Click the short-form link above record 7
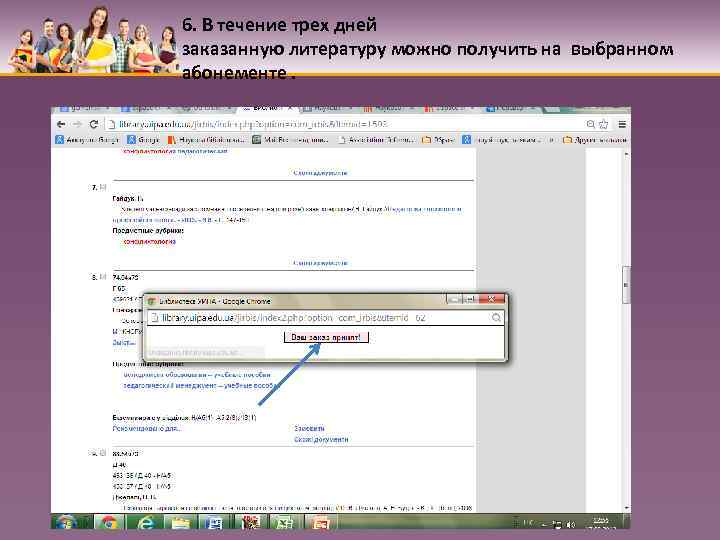Image resolution: width=720 pixels, height=540 pixels. click(320, 173)
